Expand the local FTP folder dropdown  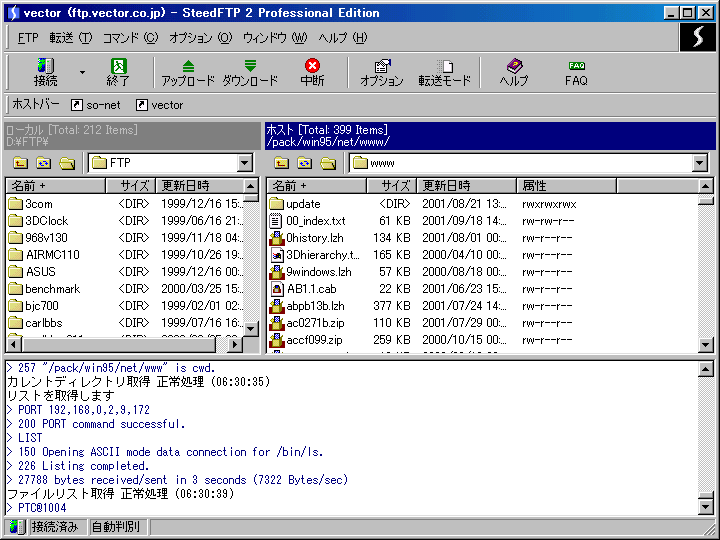(x=245, y=163)
